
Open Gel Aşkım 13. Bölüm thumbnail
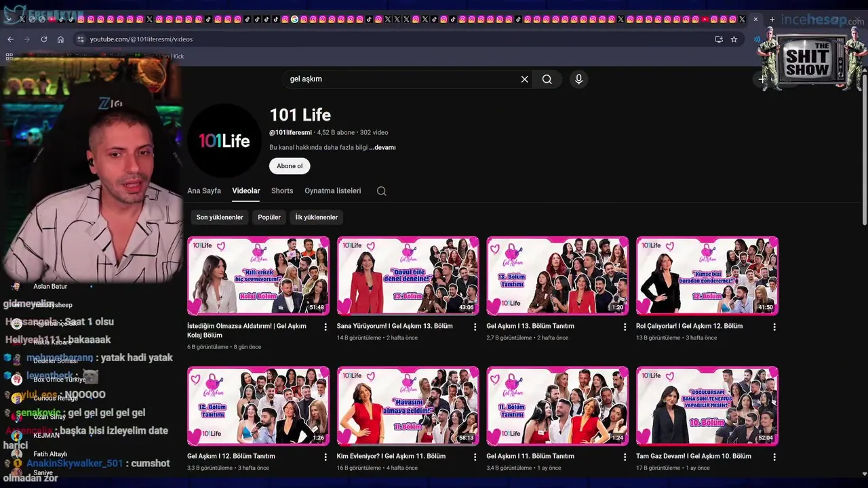point(408,276)
